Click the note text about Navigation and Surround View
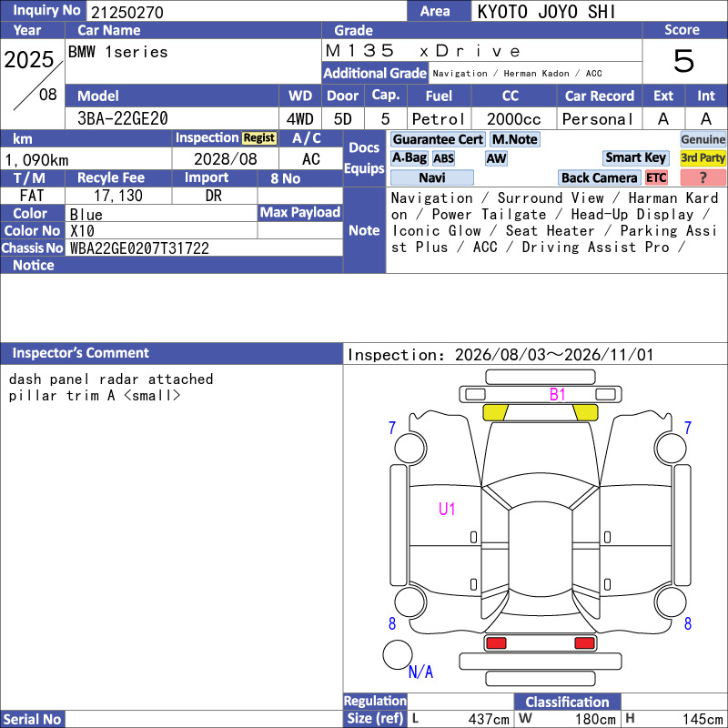This screenshot has width=728, height=728. tap(555, 222)
